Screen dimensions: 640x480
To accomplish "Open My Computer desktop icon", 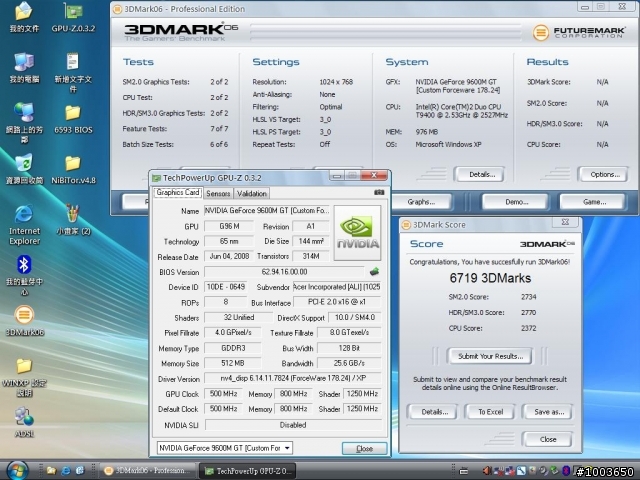I will click(x=24, y=68).
